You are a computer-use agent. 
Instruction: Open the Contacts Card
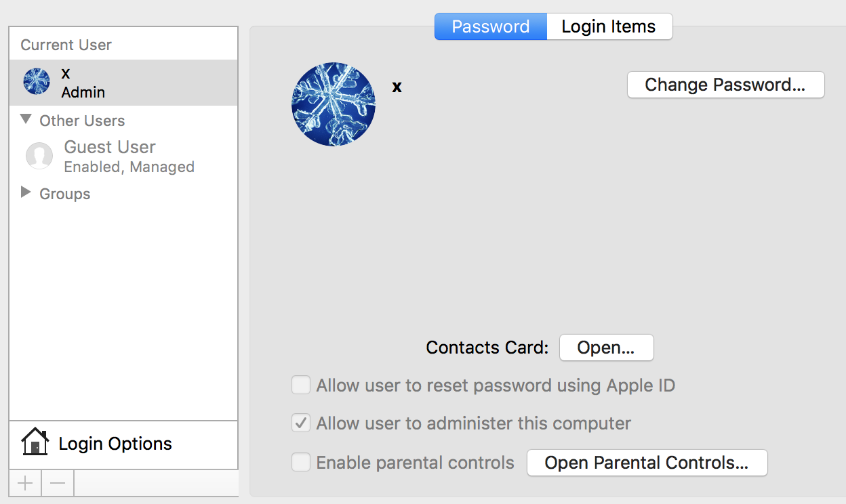605,348
